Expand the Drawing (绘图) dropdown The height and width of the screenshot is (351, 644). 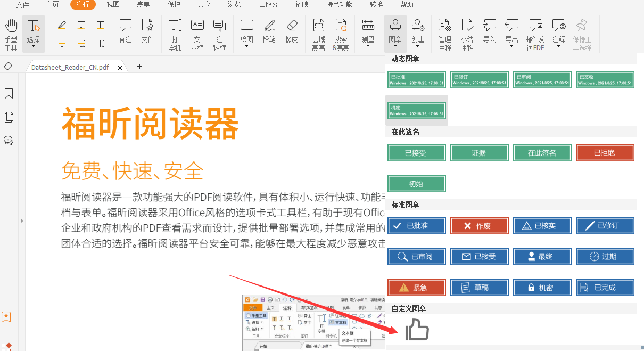(246, 34)
